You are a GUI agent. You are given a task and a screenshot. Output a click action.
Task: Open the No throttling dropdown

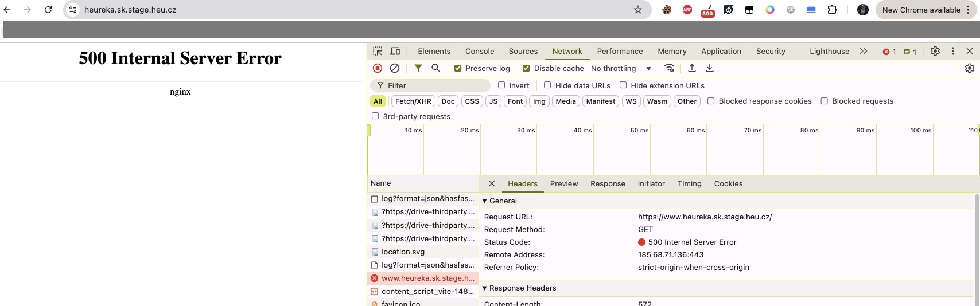(621, 68)
